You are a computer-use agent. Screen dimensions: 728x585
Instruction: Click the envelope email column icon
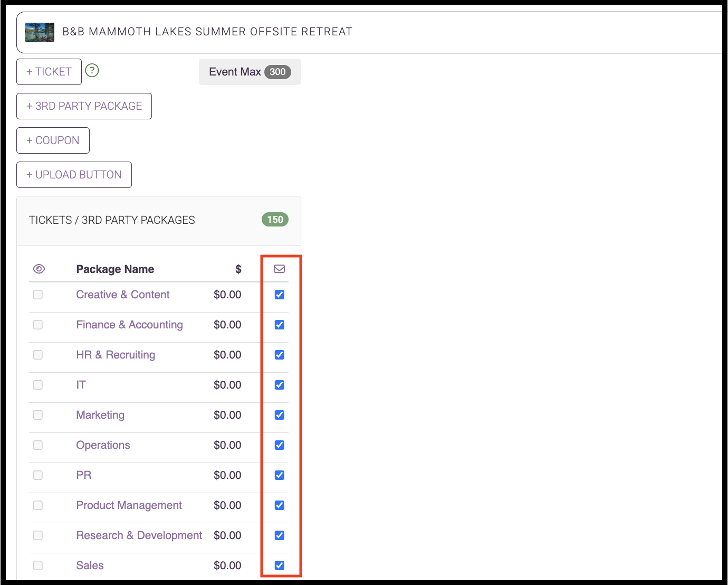[280, 269]
